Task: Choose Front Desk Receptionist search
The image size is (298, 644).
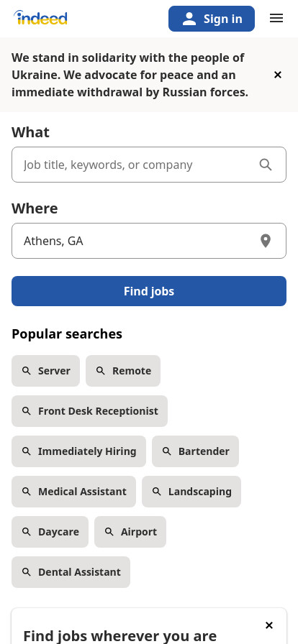Action: (90, 411)
